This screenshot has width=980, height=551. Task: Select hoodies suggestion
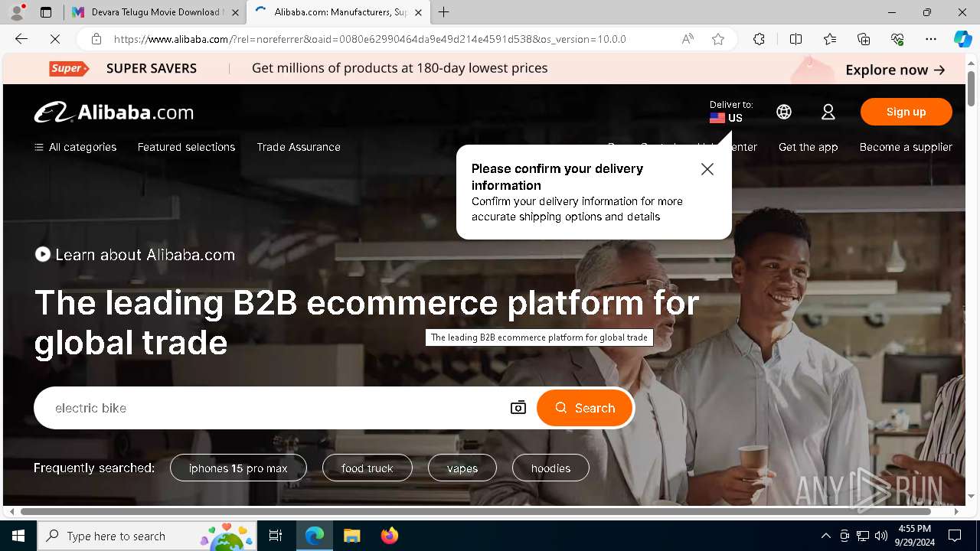tap(550, 468)
